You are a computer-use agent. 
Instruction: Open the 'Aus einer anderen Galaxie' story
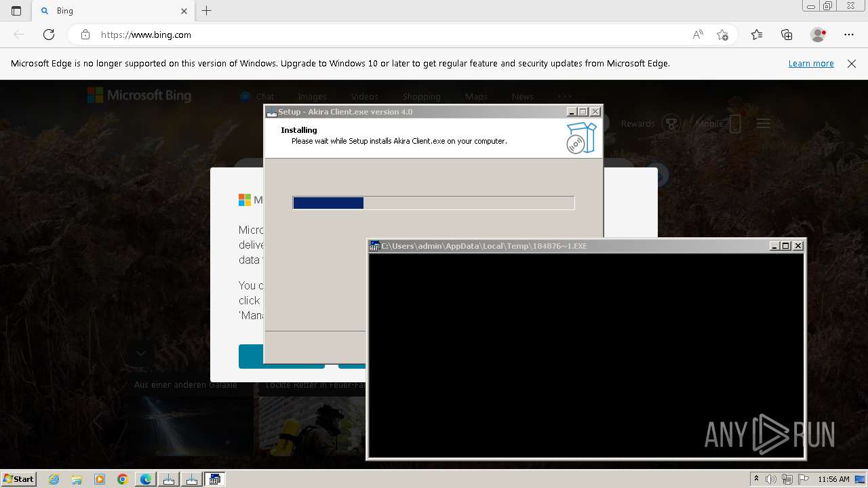(186, 385)
